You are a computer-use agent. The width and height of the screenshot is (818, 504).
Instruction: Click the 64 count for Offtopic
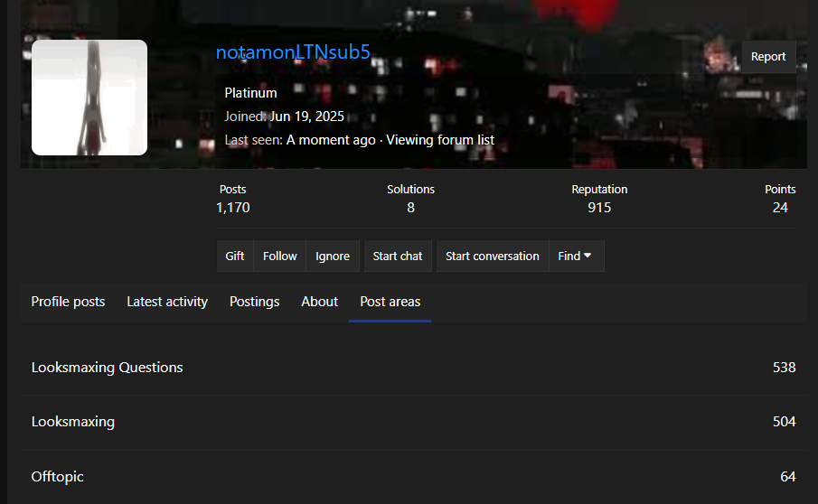(788, 477)
